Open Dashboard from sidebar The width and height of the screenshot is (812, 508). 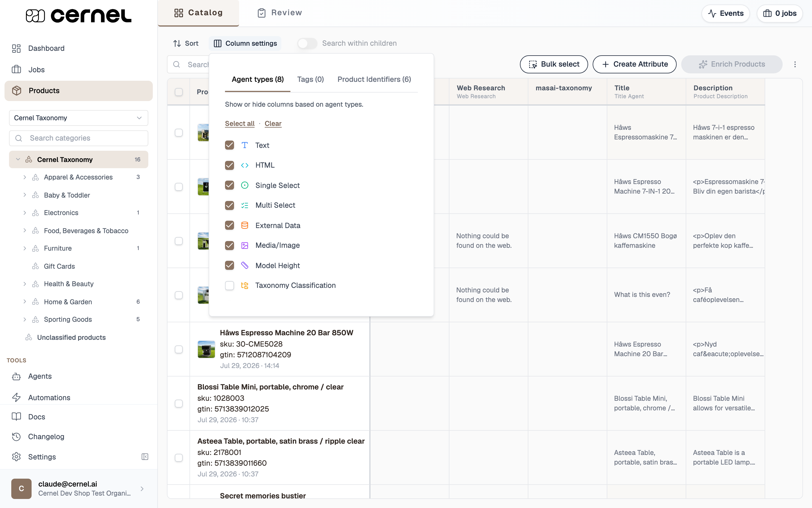click(x=46, y=48)
